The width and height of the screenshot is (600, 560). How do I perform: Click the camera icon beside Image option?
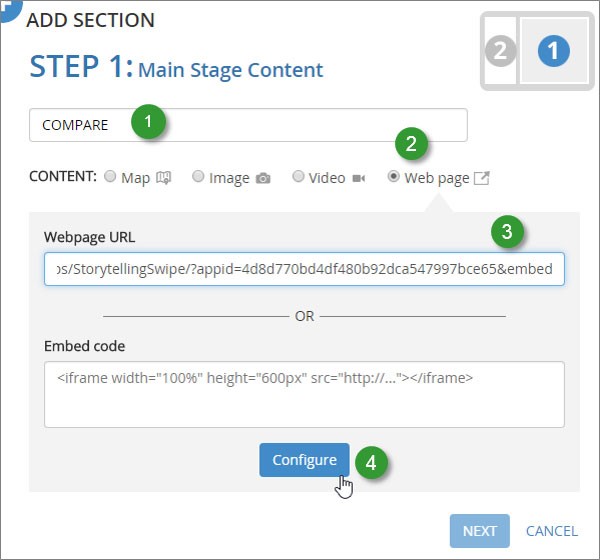pyautogui.click(x=263, y=178)
